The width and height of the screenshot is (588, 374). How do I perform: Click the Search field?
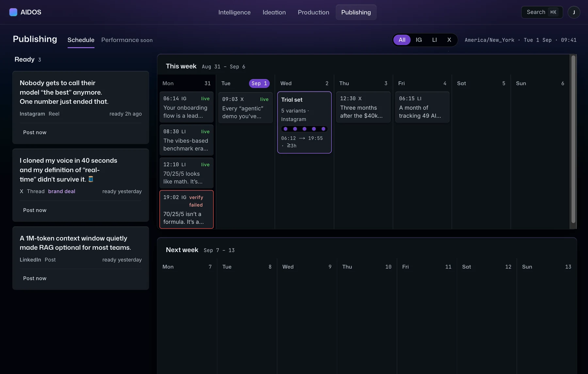pyautogui.click(x=542, y=12)
